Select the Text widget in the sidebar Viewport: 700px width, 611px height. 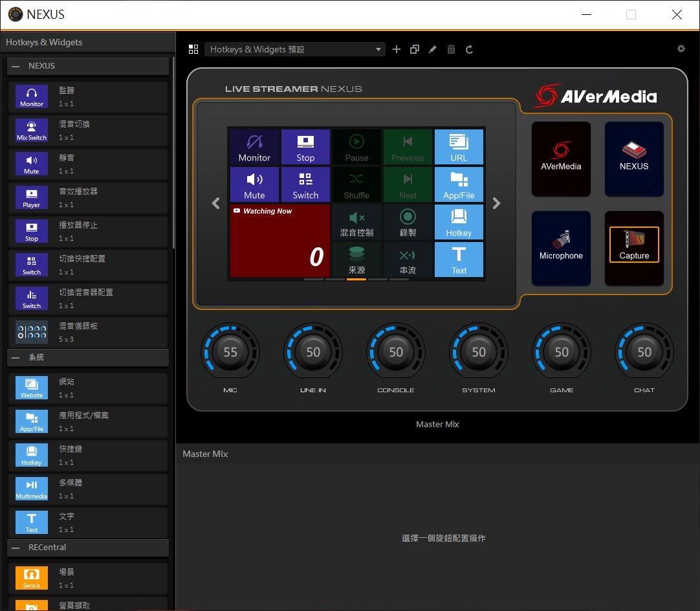tap(87, 522)
